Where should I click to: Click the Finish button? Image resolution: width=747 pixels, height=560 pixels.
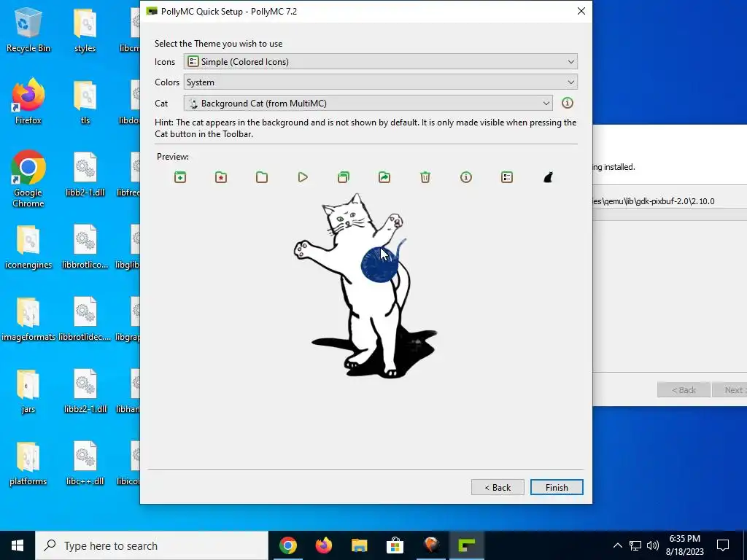coord(557,487)
